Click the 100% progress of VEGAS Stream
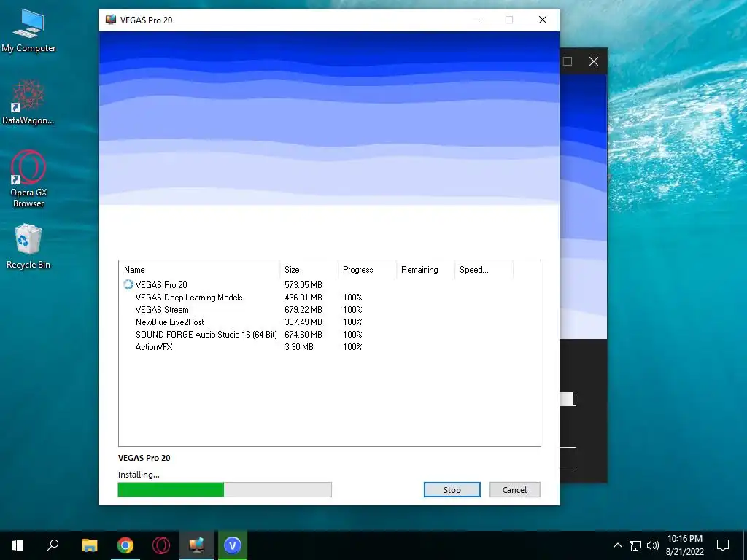The width and height of the screenshot is (747, 560). click(x=352, y=309)
